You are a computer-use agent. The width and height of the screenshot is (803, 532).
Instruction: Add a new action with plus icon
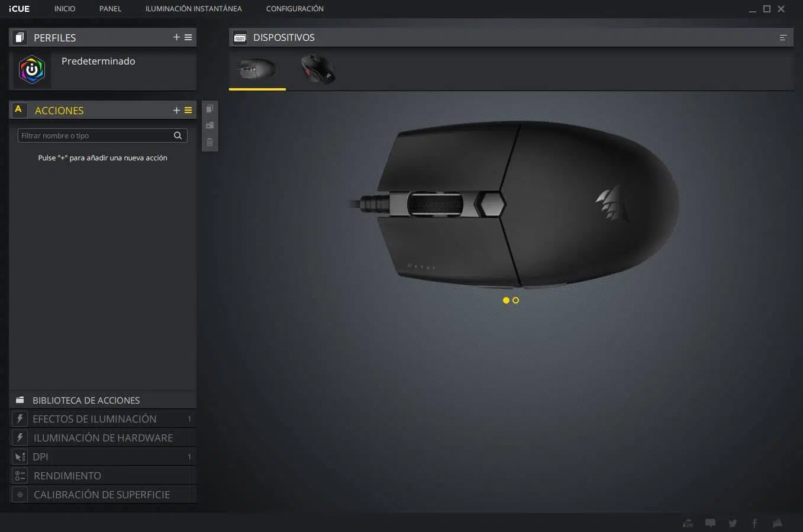(176, 110)
